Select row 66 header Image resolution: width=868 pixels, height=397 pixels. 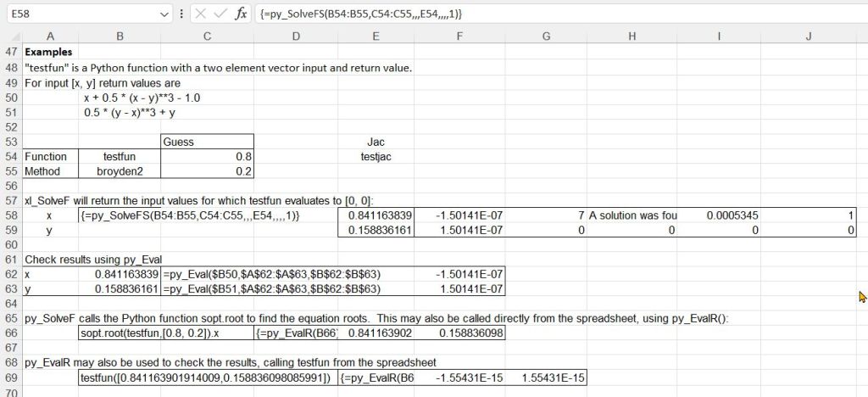point(11,333)
